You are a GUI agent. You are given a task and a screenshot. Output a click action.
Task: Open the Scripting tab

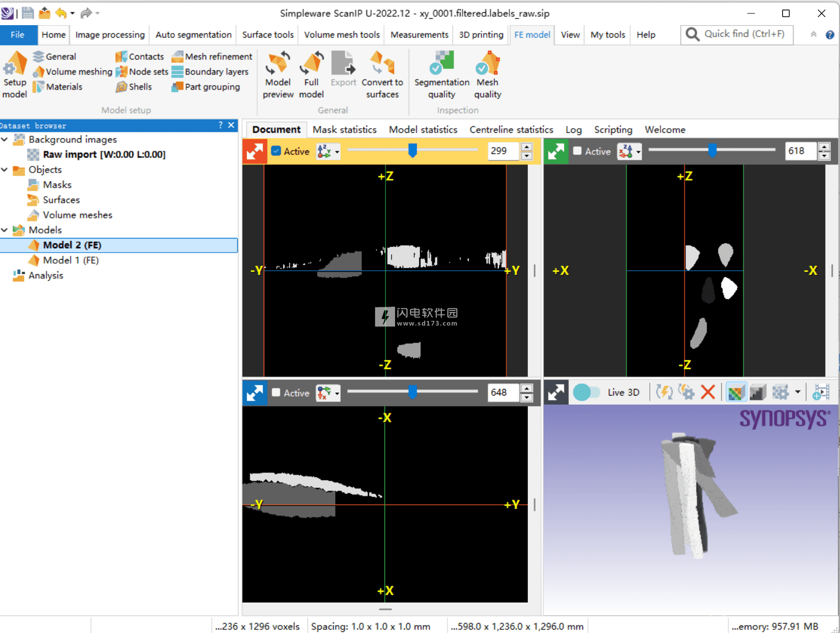613,129
